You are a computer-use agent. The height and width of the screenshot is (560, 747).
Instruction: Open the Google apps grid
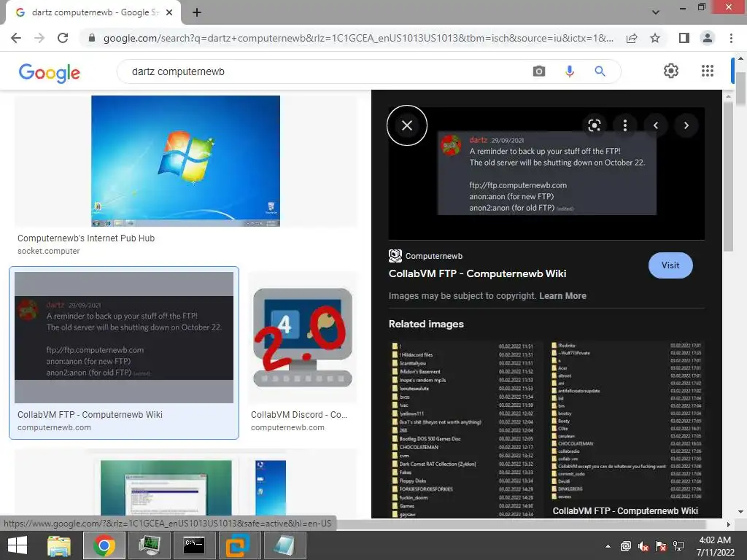(x=708, y=71)
